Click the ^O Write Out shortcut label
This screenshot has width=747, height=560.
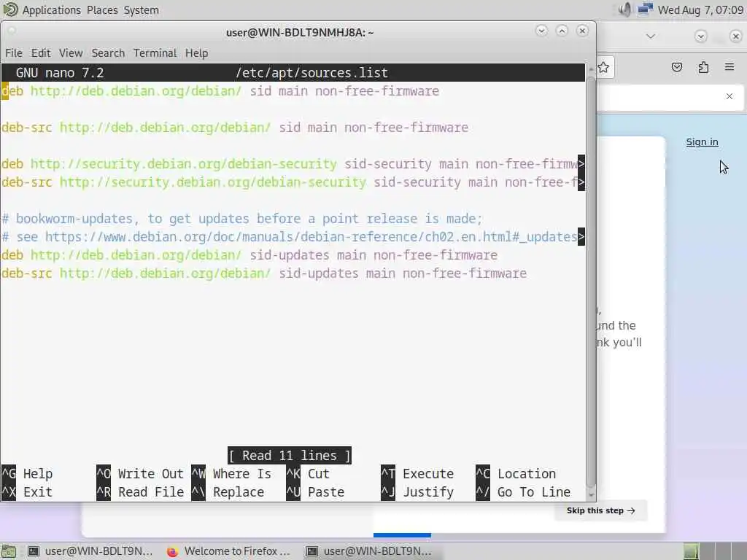(x=140, y=474)
